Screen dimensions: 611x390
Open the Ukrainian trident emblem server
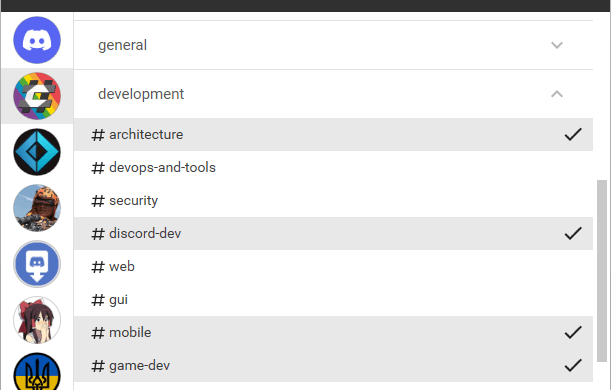(x=37, y=371)
